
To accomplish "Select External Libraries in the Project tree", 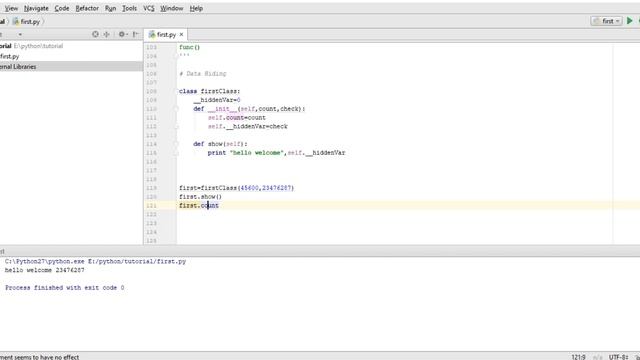I will [18, 67].
